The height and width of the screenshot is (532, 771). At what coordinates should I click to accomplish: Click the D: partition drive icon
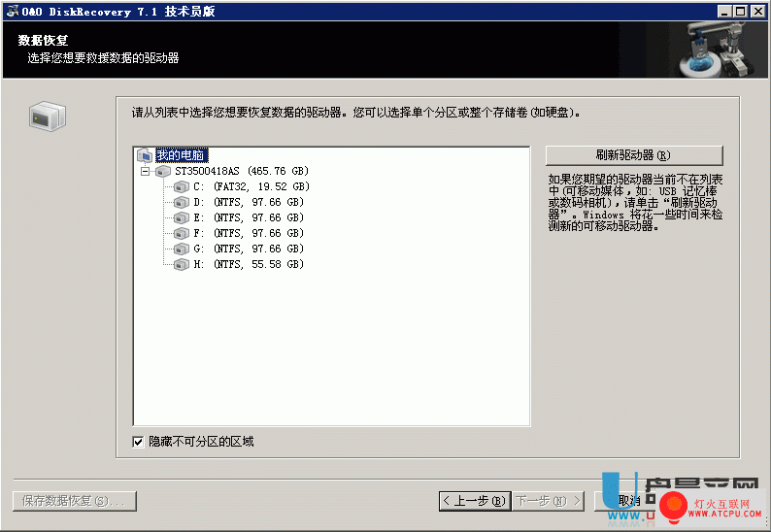182,202
